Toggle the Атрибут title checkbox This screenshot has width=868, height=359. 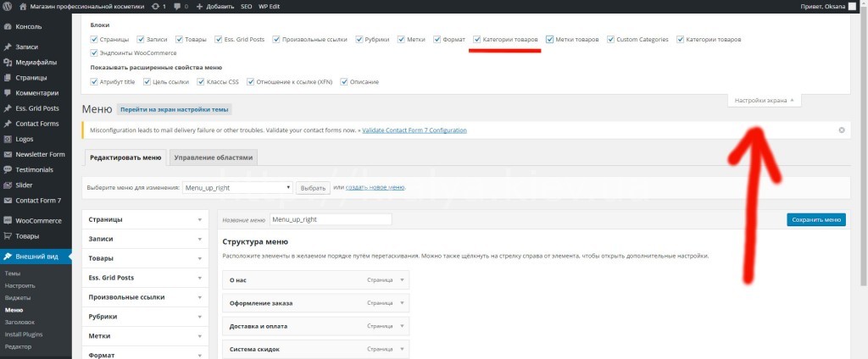93,82
